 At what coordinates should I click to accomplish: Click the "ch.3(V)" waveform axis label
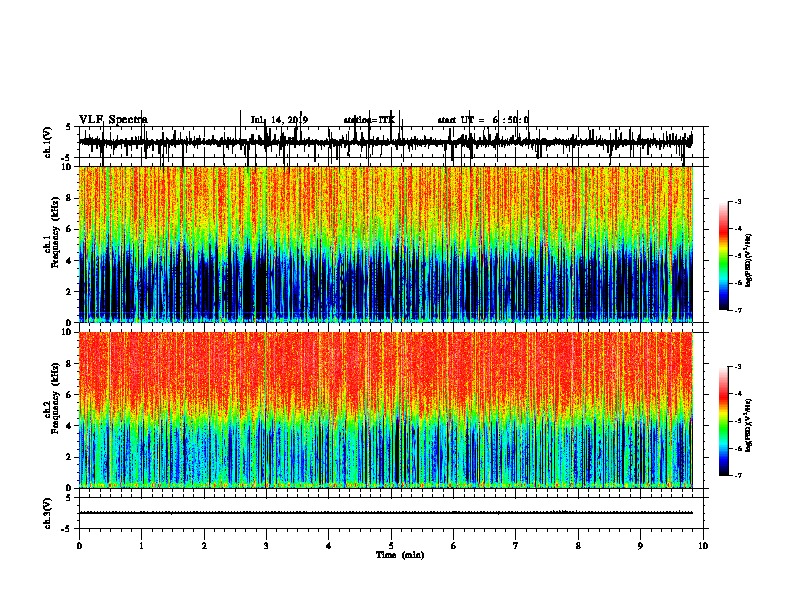coord(47,513)
